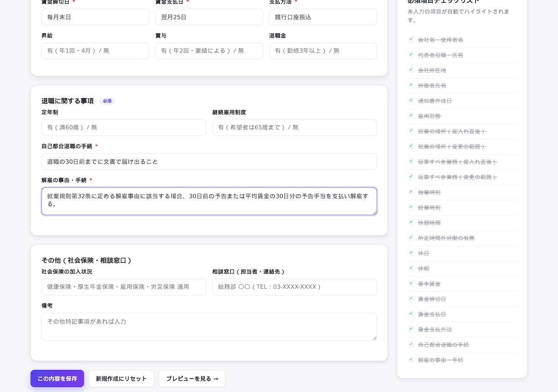The width and height of the screenshot is (558, 392).
Task: Select checklist item 労働者氏名
Action: coord(462,86)
